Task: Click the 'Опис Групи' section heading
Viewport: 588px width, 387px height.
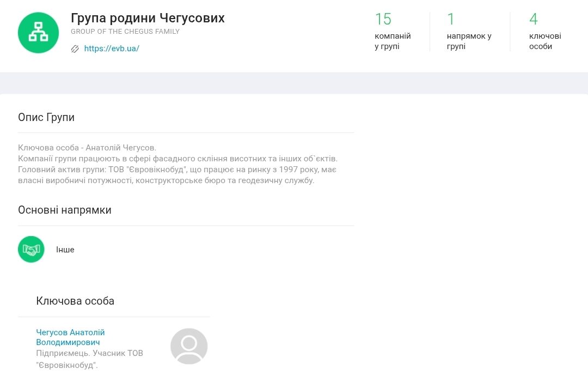Action: [x=46, y=117]
